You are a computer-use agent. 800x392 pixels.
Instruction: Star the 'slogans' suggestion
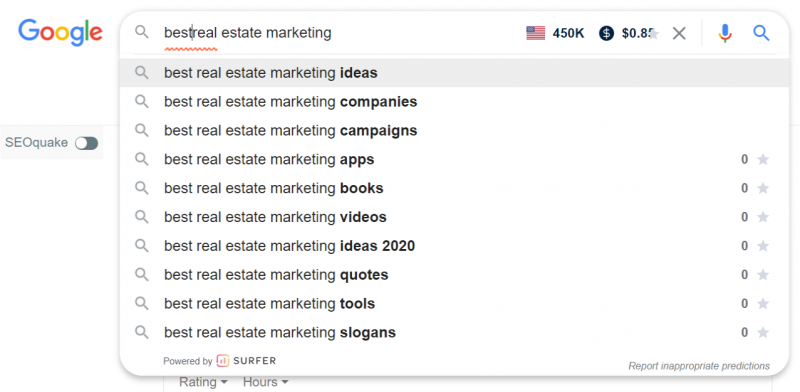click(x=763, y=333)
